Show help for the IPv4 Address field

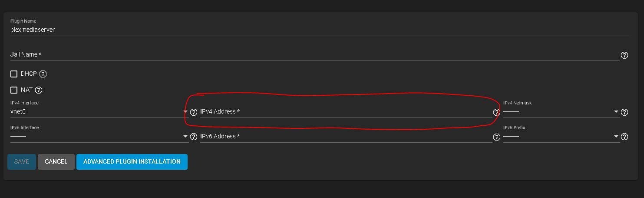(x=496, y=112)
